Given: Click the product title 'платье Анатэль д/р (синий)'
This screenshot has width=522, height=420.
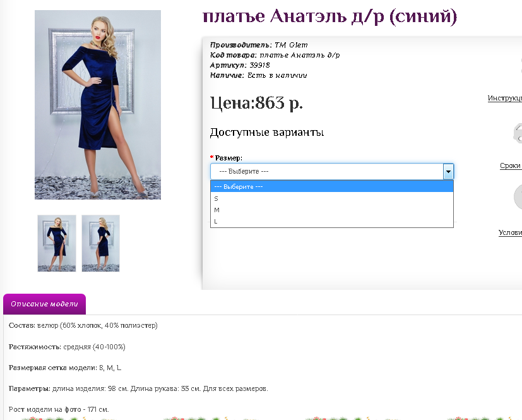Looking at the screenshot, I should click(x=329, y=16).
